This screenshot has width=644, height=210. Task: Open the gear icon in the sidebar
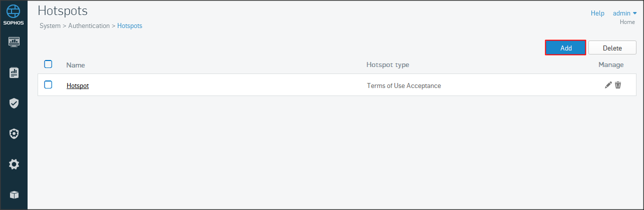tap(14, 164)
